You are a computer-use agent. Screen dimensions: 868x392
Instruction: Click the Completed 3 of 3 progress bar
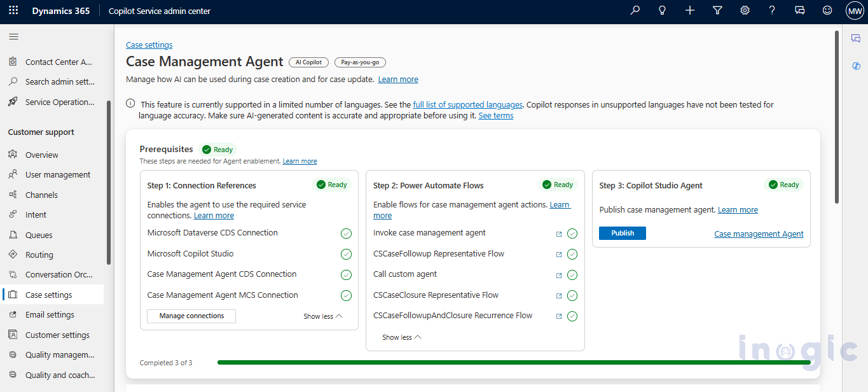[514, 362]
